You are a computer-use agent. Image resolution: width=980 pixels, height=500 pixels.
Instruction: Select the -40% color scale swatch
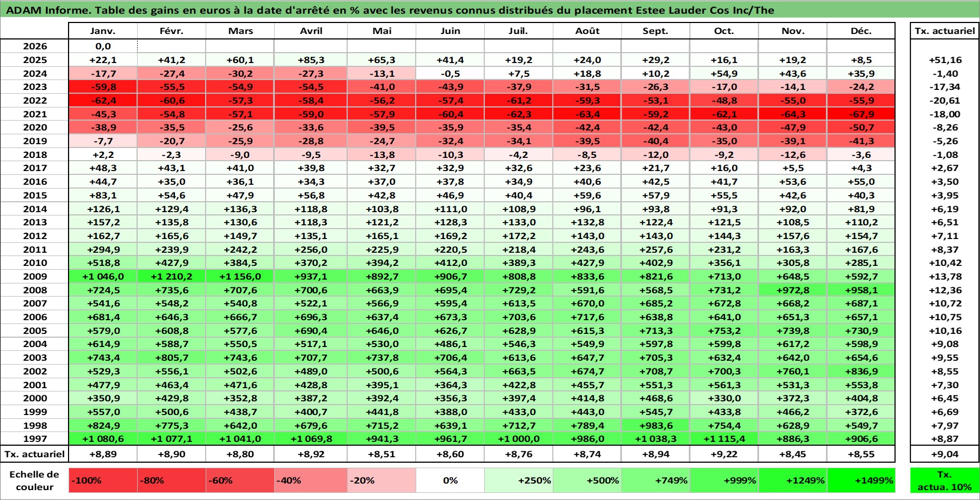(311, 480)
